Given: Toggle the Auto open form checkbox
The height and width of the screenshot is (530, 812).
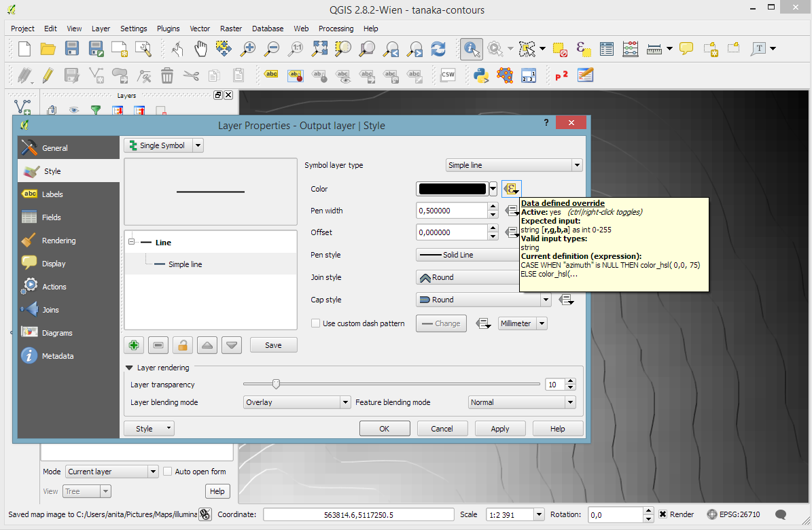Looking at the screenshot, I should tap(168, 472).
